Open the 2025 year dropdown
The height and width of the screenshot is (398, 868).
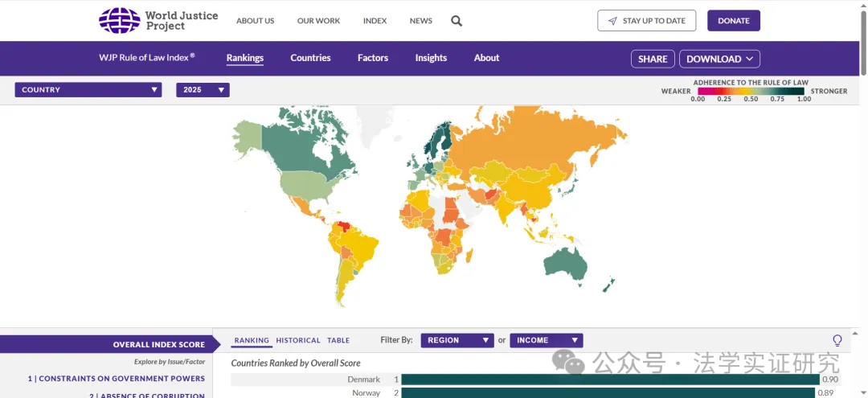203,90
